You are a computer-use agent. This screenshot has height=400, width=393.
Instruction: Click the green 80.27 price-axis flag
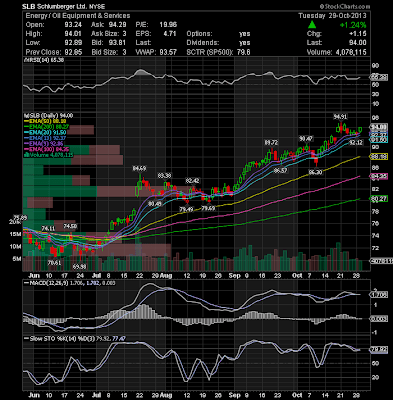coord(379,199)
